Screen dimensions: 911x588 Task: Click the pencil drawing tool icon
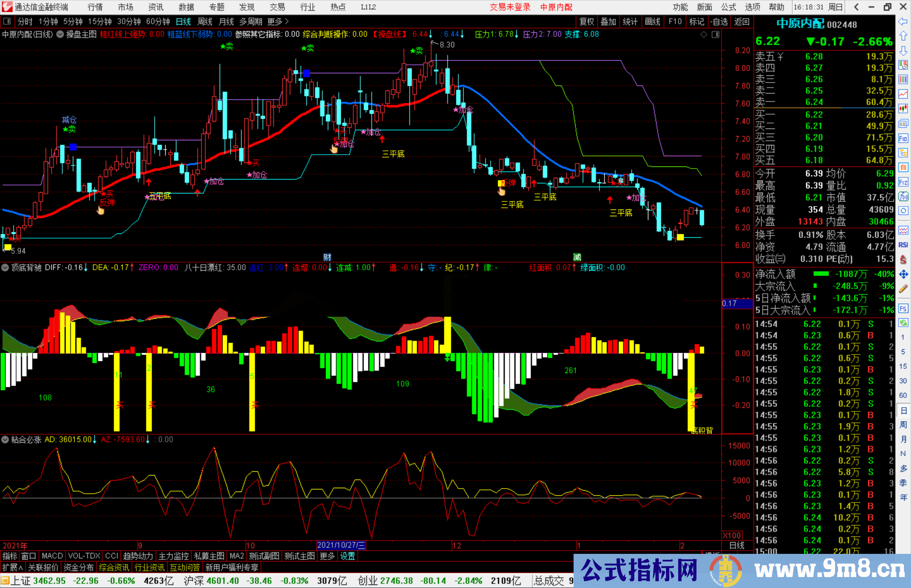click(903, 289)
